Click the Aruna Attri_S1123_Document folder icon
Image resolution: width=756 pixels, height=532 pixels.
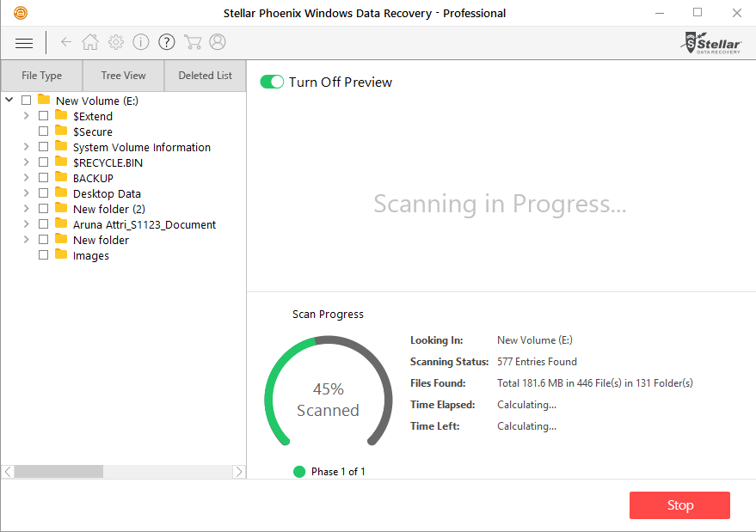(61, 223)
